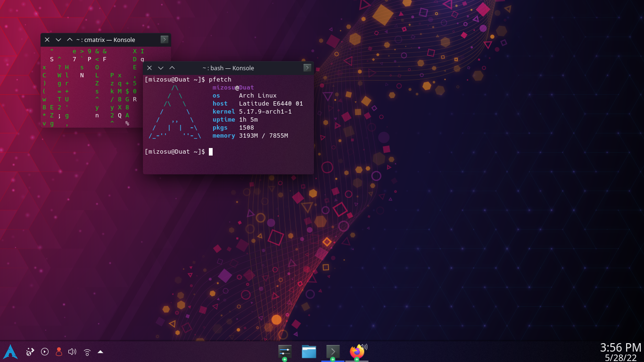Expand the hidden system tray icons arrow
Viewport: 644px width, 362px height.
coord(100,352)
